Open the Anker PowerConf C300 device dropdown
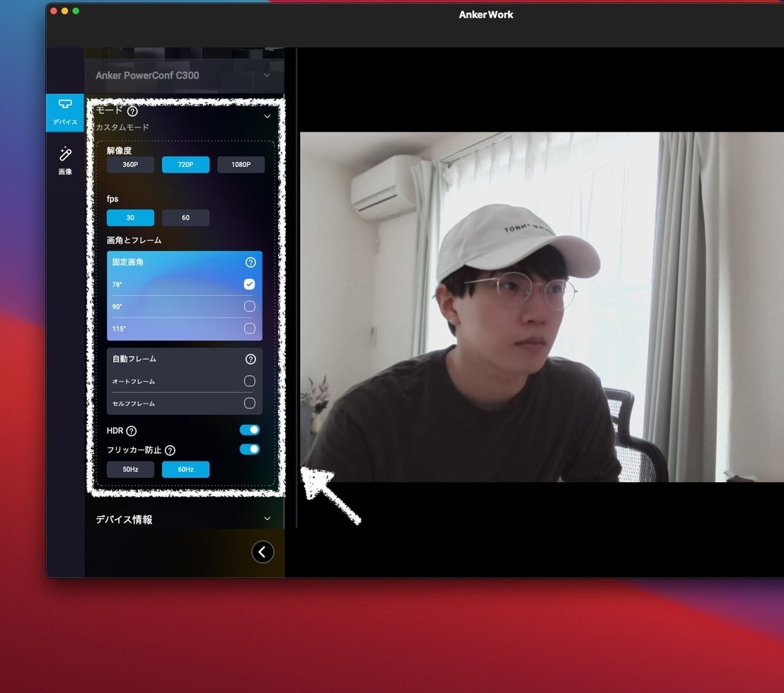 tap(267, 75)
